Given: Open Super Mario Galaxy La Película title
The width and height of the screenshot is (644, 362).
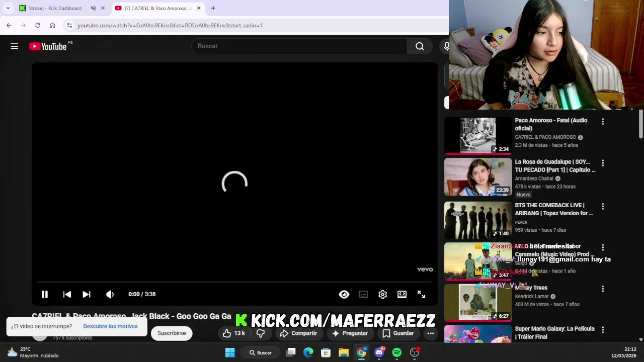Looking at the screenshot, I should (554, 333).
